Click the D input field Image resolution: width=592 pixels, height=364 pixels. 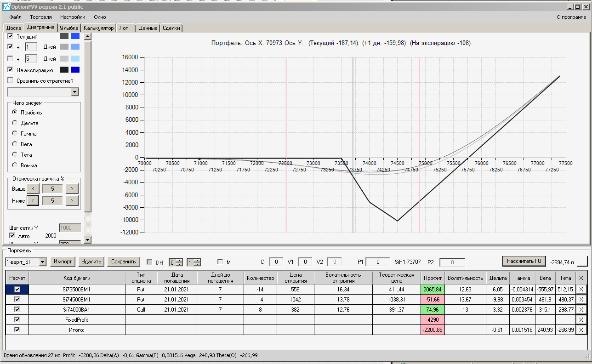tap(276, 262)
